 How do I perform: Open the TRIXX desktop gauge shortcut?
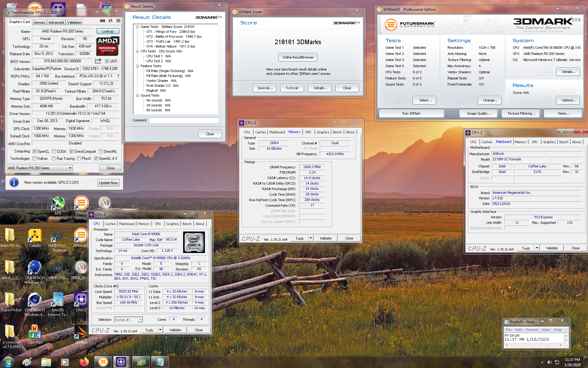tap(81, 270)
